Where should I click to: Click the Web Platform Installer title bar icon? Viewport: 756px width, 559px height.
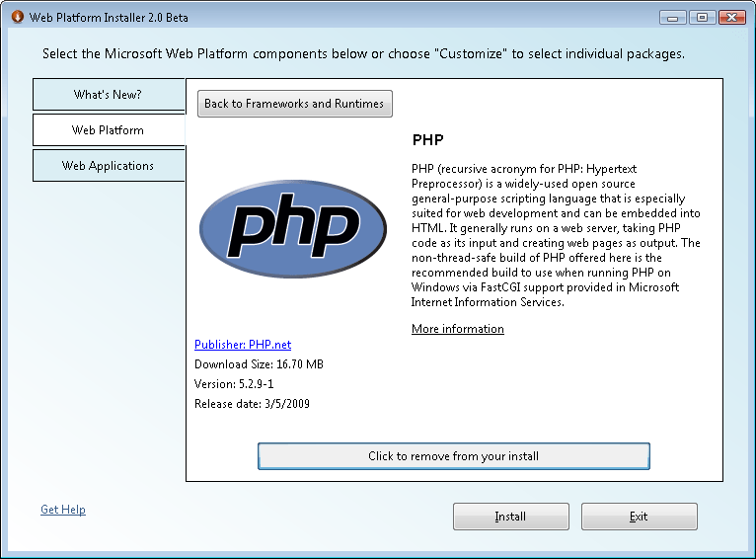(x=18, y=17)
